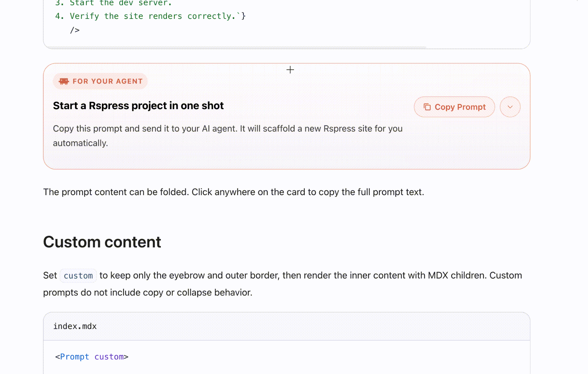Click the horizontal scrollbar under the top code block

tap(234, 48)
